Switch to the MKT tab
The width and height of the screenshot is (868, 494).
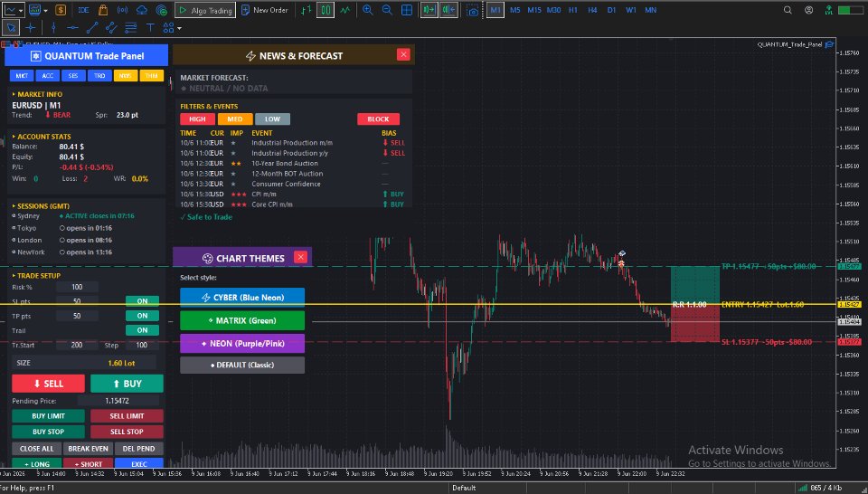coord(22,76)
